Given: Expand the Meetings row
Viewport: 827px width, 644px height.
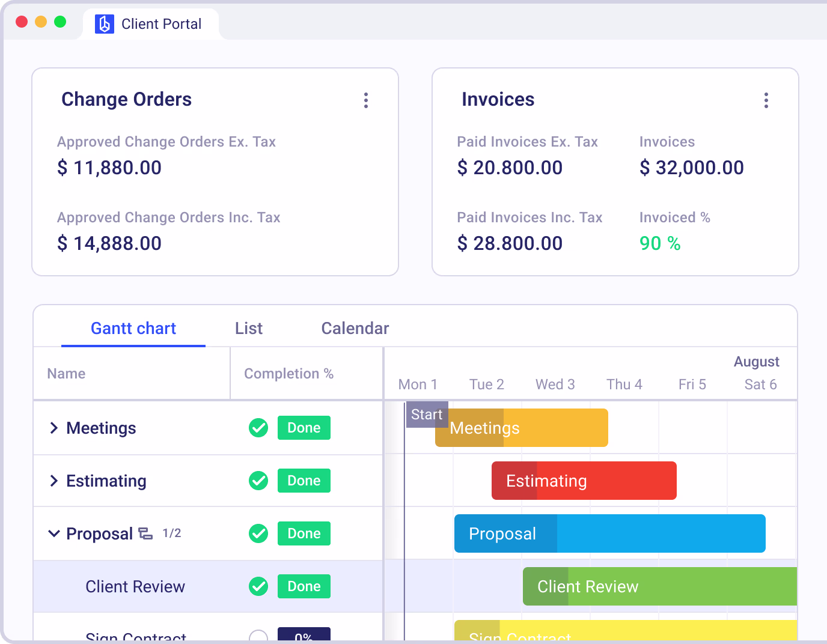Looking at the screenshot, I should coord(54,428).
